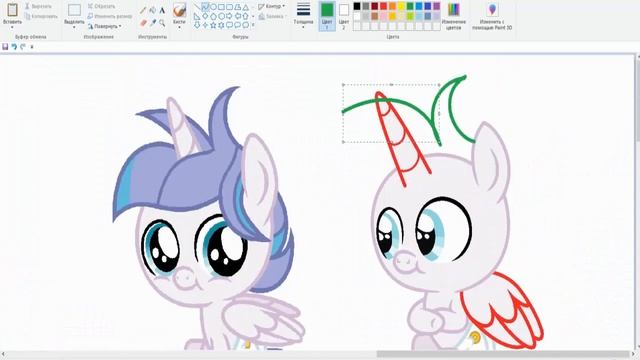
Task: Pick the black color swatch
Action: pyautogui.click(x=357, y=6)
